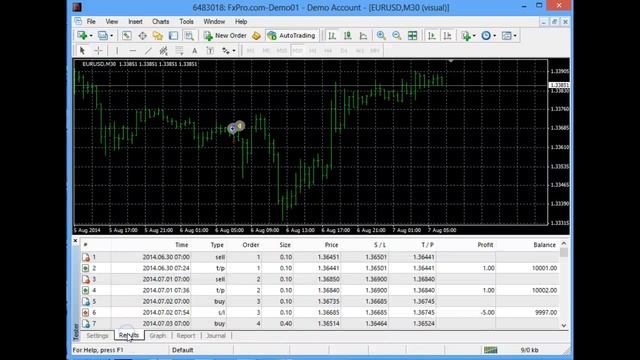Image resolution: width=640 pixels, height=360 pixels.
Task: Toggle the Terminal panel icon
Action: pyautogui.click(x=173, y=36)
